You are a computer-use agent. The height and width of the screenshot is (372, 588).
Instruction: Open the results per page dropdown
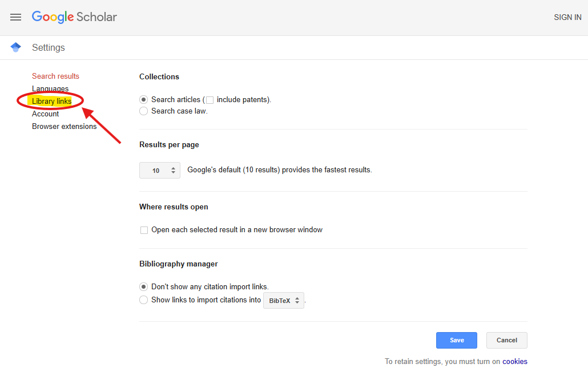(x=160, y=171)
